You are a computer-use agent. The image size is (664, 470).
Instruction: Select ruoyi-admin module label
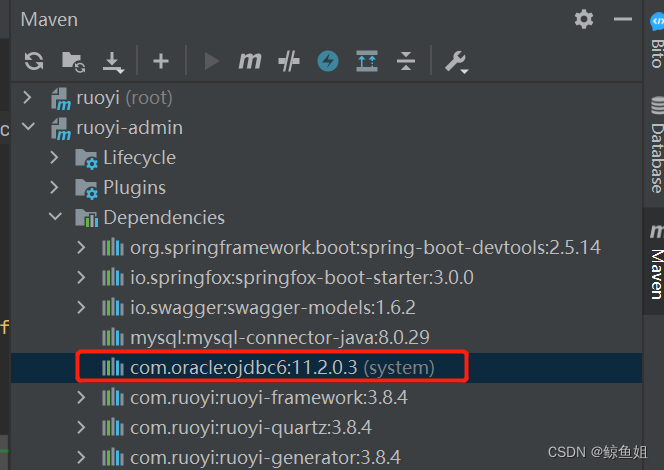point(130,128)
